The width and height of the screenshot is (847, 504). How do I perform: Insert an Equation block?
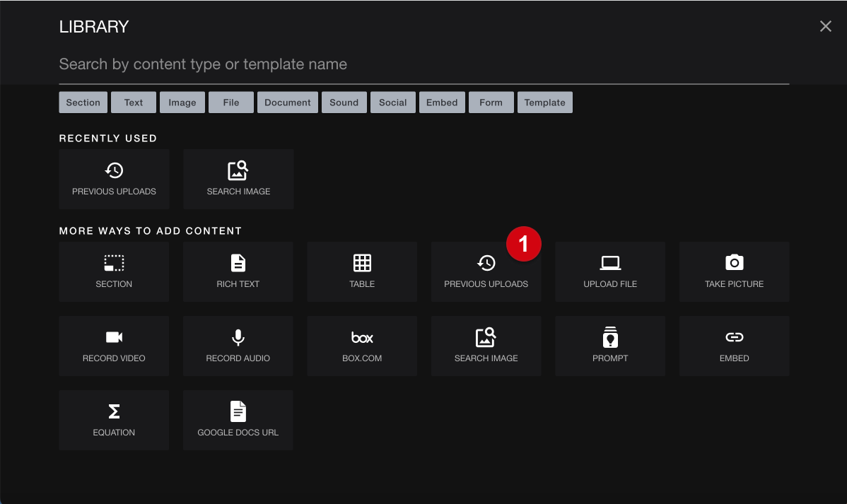(114, 421)
